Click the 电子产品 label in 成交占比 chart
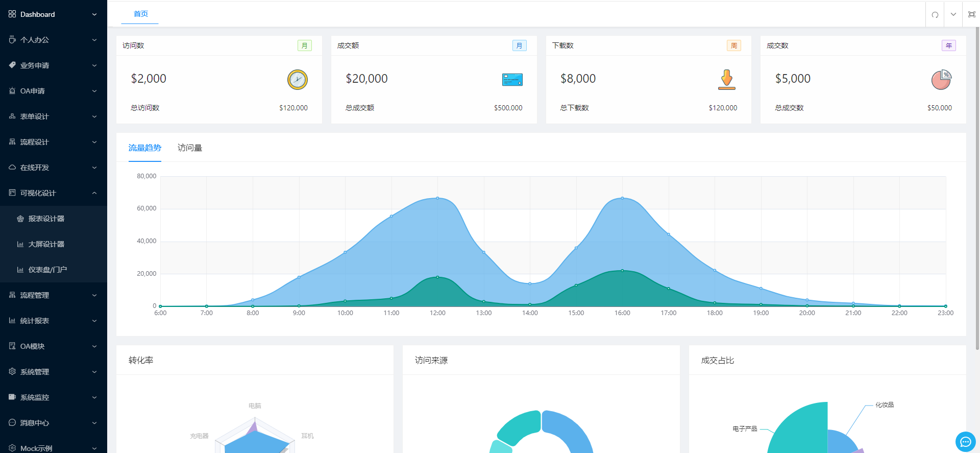The width and height of the screenshot is (980, 453). pos(745,429)
